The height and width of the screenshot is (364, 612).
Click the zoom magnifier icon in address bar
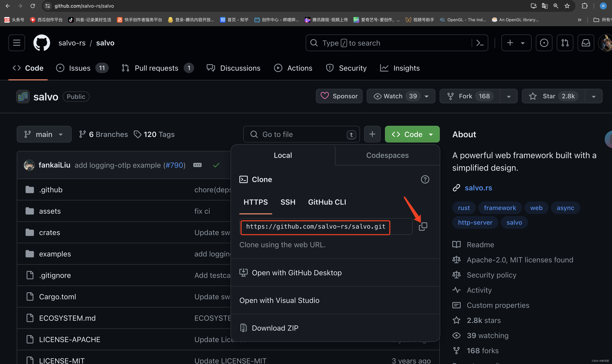pyautogui.click(x=556, y=6)
